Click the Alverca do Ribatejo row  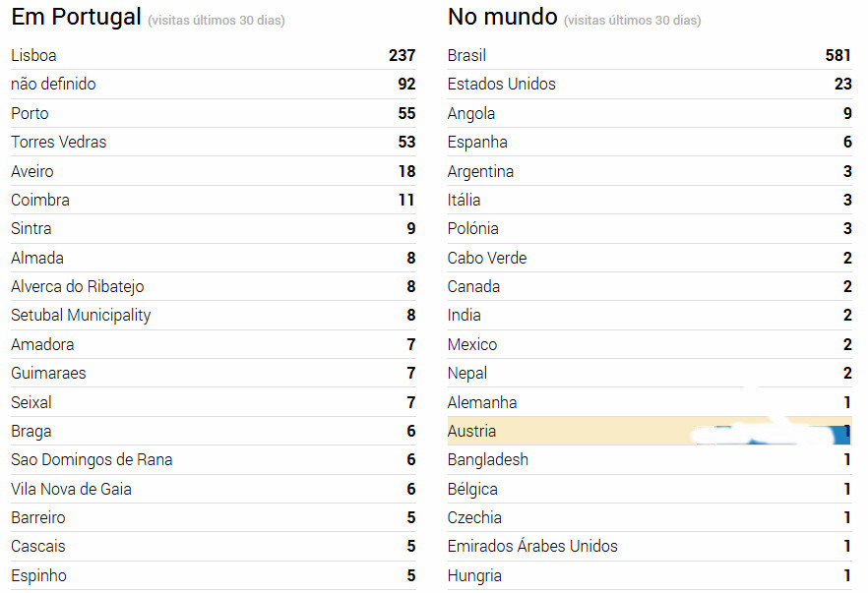(78, 287)
